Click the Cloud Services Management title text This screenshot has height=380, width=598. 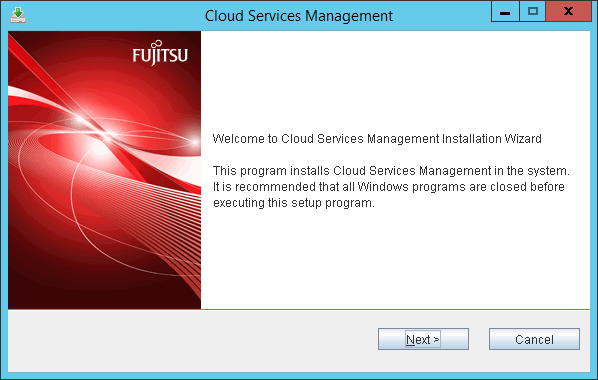tap(299, 16)
